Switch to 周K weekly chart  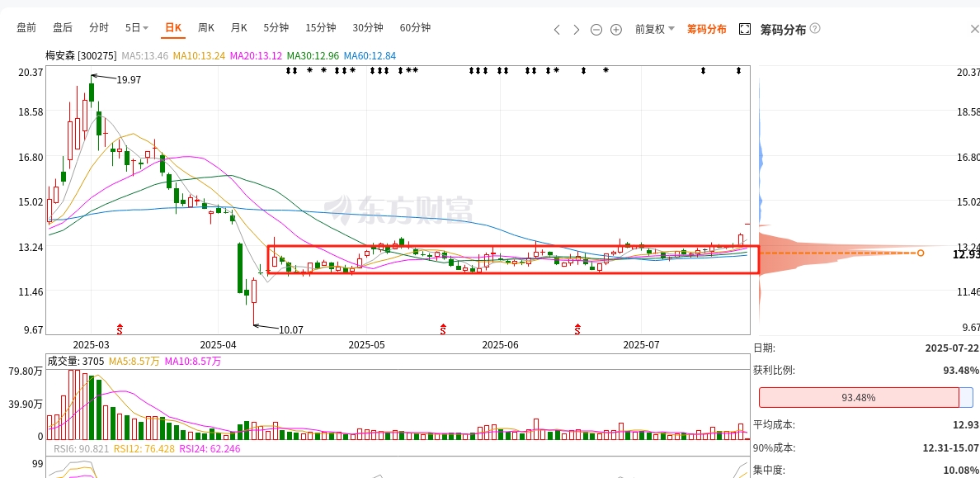[x=206, y=27]
